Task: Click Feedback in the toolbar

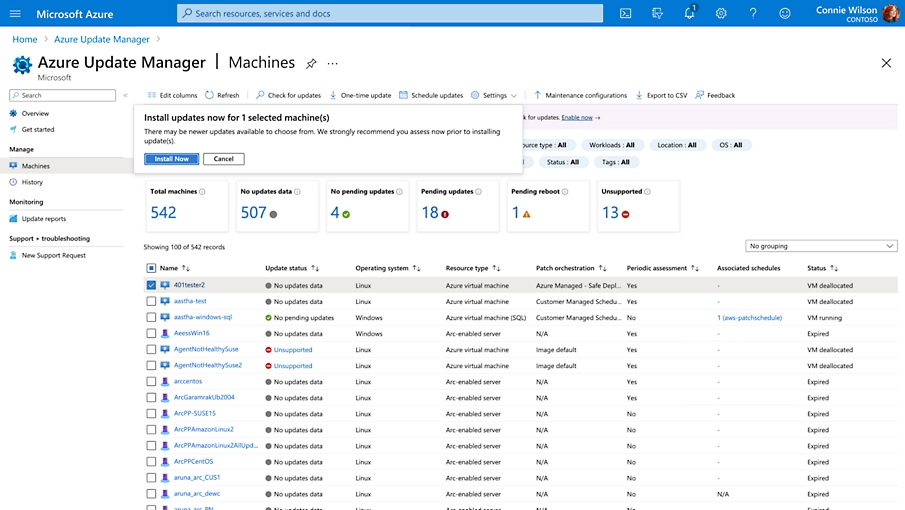Action: [715, 95]
